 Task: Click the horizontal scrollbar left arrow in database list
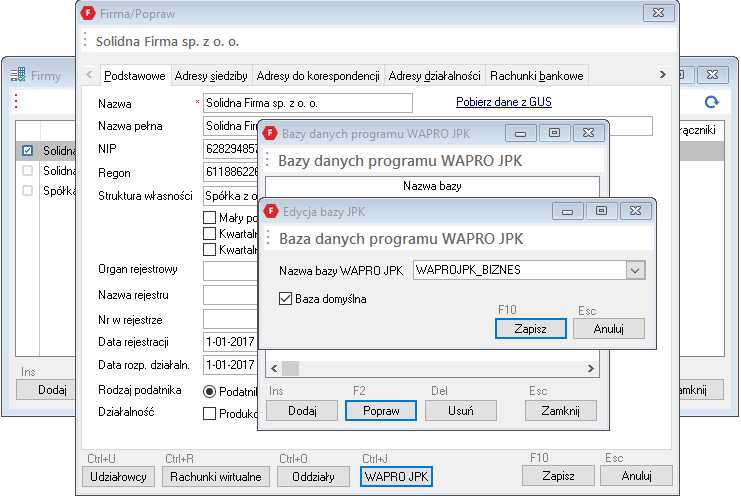click(x=274, y=368)
